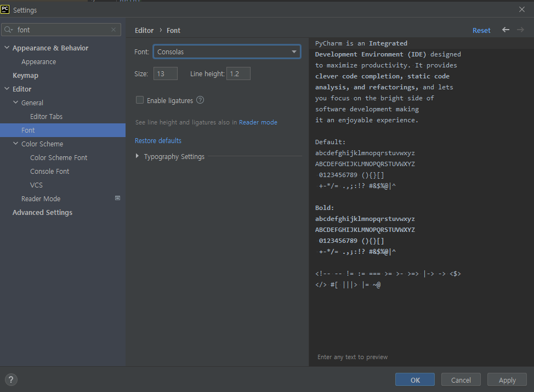Image resolution: width=534 pixels, height=392 pixels.
Task: Open Reader Mode settings page
Action: pyautogui.click(x=41, y=198)
